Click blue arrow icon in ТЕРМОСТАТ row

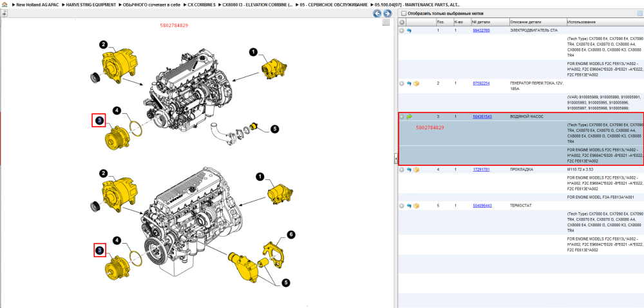pyautogui.click(x=409, y=206)
